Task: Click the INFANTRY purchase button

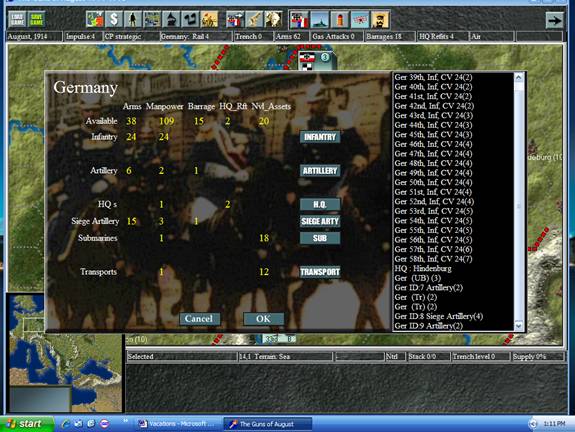Action: pyautogui.click(x=320, y=137)
